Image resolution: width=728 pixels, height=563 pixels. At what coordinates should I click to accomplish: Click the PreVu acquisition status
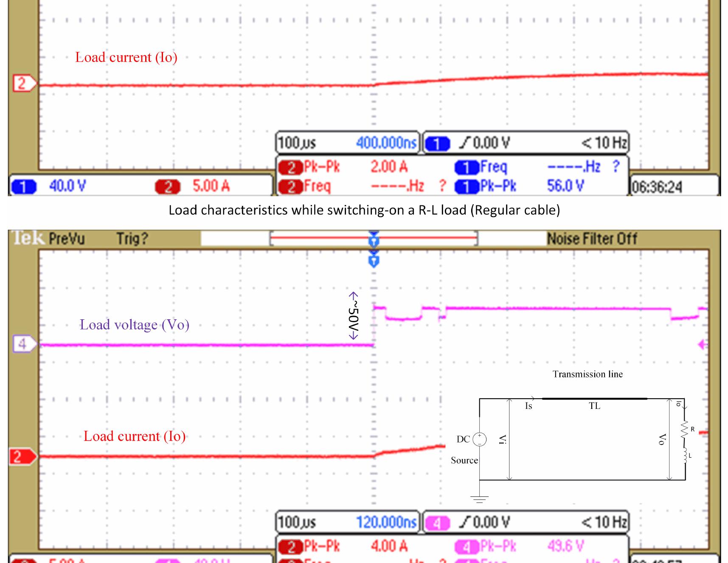tap(67, 239)
